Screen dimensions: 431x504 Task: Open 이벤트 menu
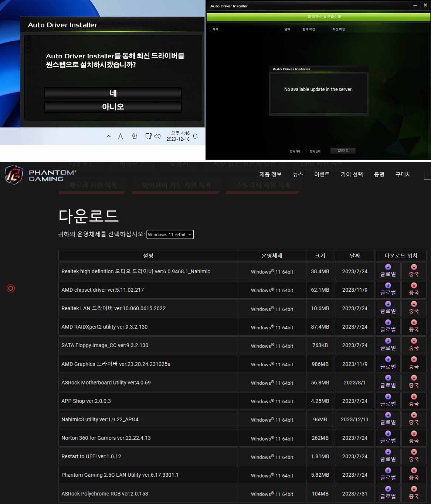(x=322, y=174)
